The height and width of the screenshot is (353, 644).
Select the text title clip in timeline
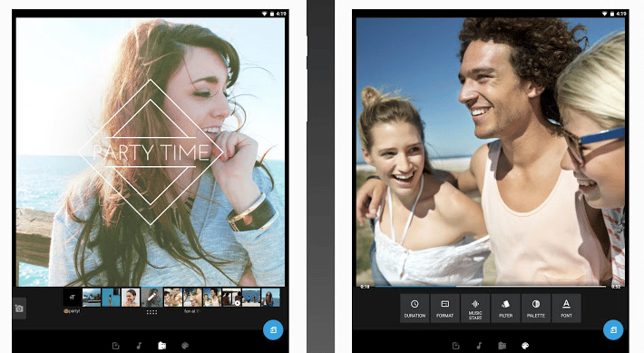[x=72, y=298]
